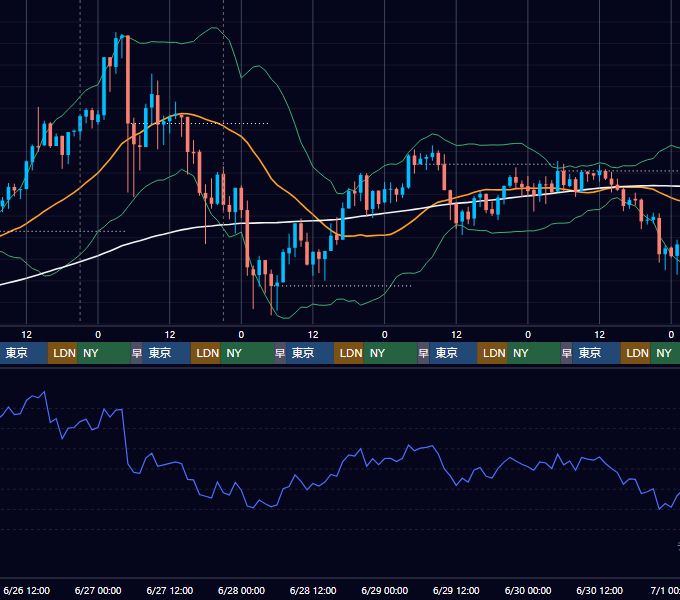Click the 6/28 00:00 date label

[x=241, y=590]
